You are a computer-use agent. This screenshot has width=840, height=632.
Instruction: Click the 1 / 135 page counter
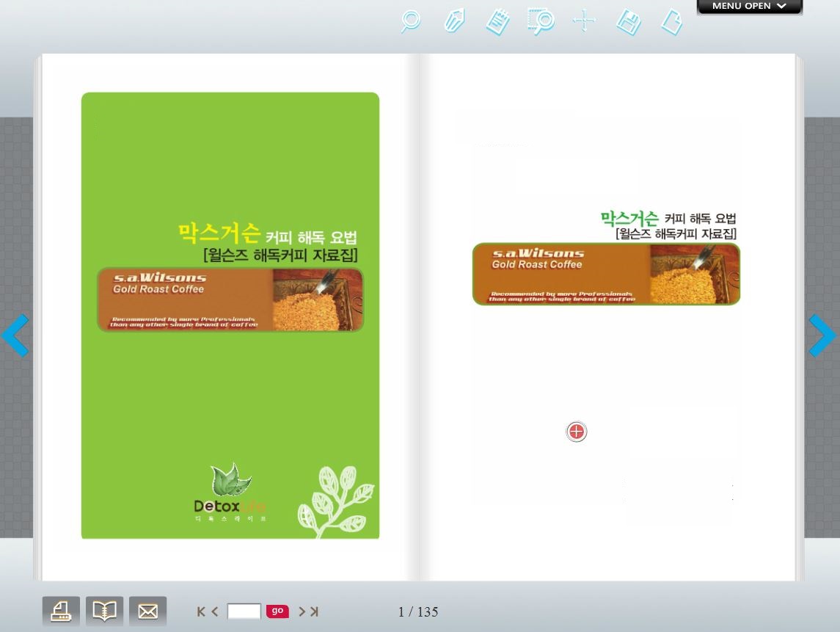[418, 611]
